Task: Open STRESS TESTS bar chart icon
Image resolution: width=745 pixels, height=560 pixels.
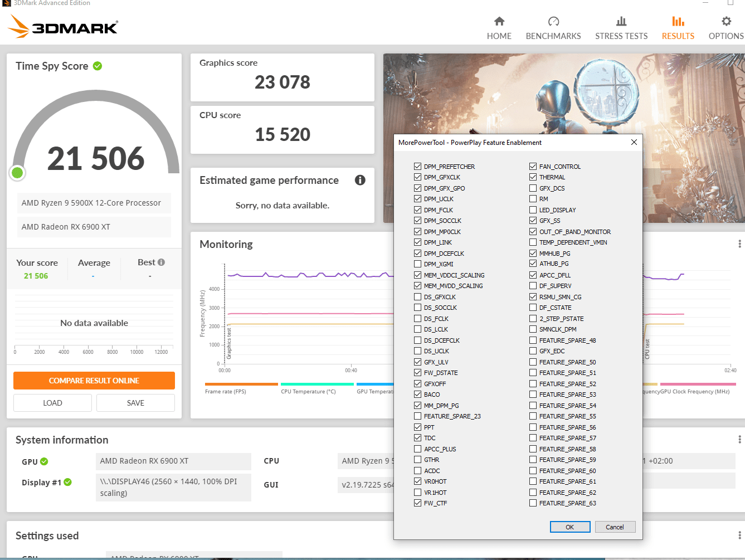Action: (x=621, y=21)
